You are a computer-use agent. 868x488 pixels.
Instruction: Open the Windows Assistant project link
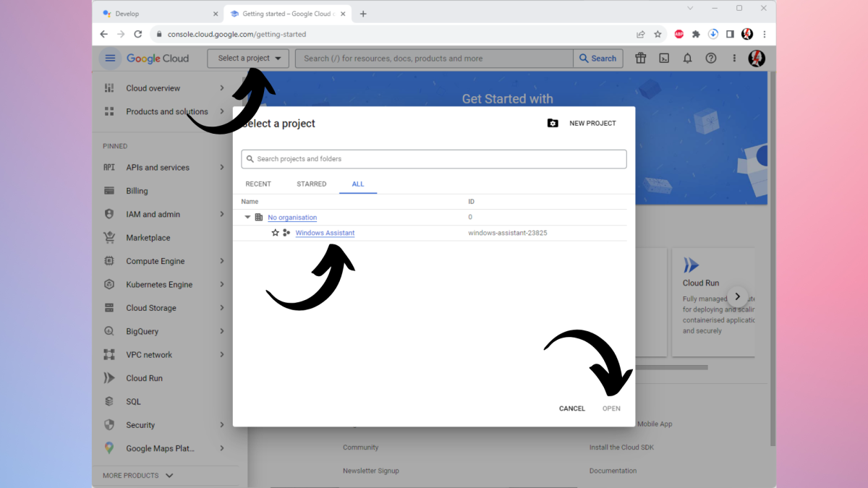pos(325,233)
